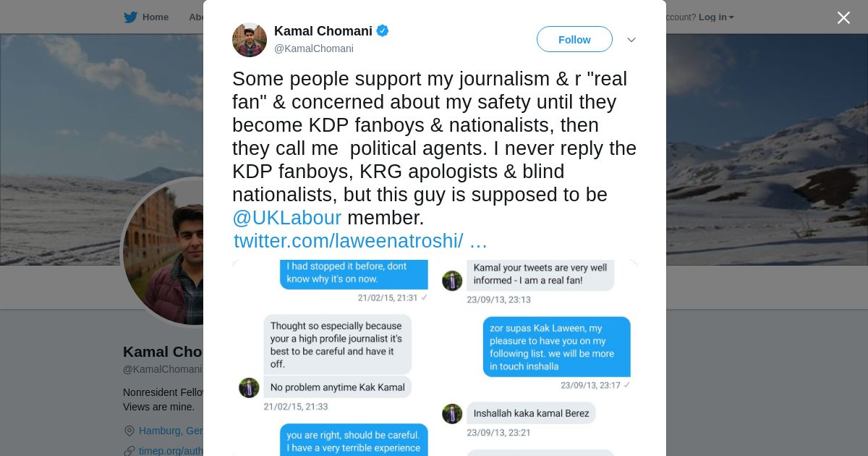
Task: Go to the Home menu item
Action: 155,17
